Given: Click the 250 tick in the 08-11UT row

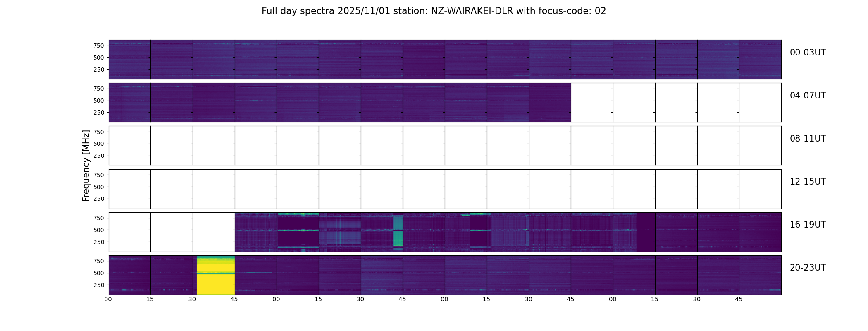Looking at the screenshot, I should point(99,156).
